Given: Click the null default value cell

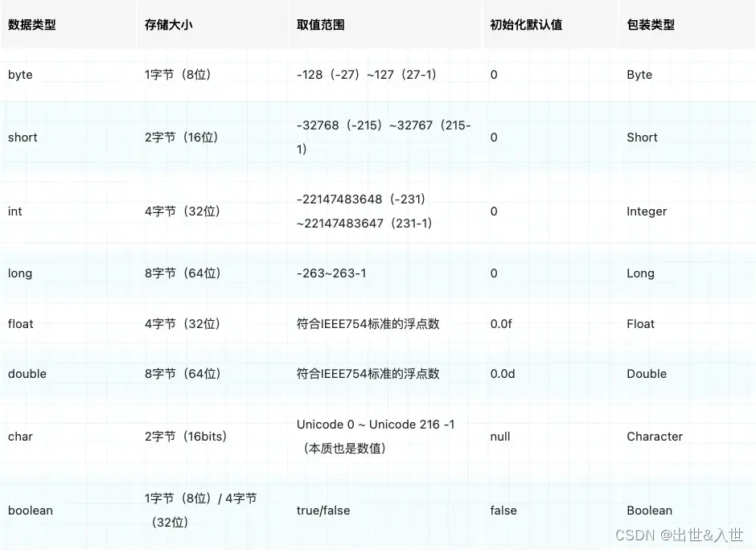Looking at the screenshot, I should [x=500, y=437].
